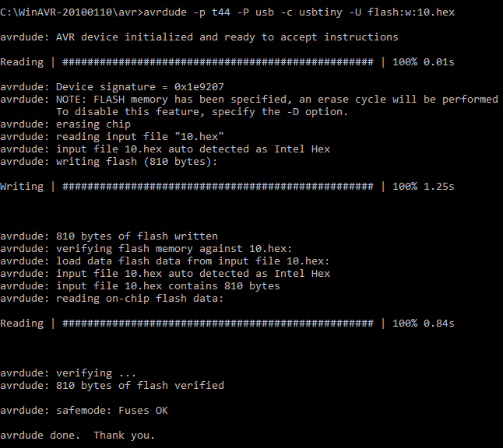Viewport: 503px width, 448px height.
Task: Click the avrdude command line at the prompt
Action: pyautogui.click(x=227, y=12)
